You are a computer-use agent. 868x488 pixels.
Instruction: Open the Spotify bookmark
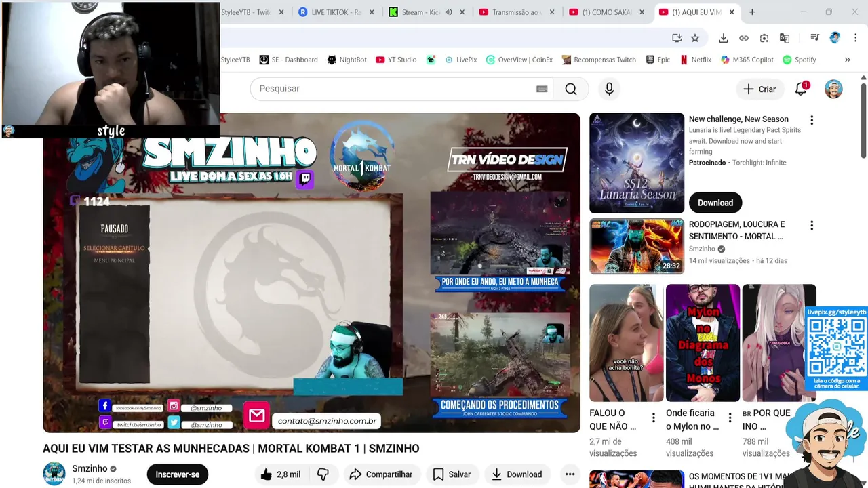(x=800, y=60)
